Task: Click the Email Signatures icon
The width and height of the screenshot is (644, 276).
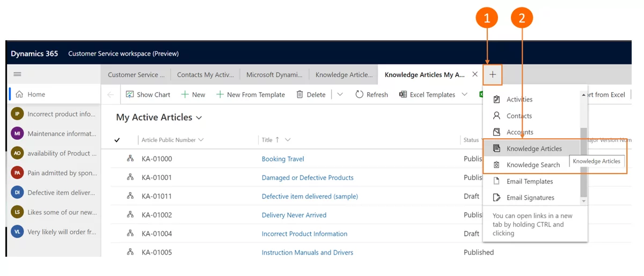Action: pyautogui.click(x=496, y=198)
